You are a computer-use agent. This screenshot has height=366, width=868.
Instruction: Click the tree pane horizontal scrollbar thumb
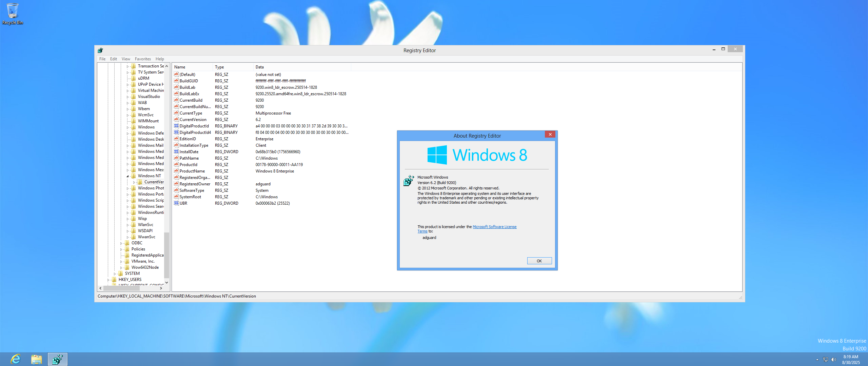[x=121, y=288]
